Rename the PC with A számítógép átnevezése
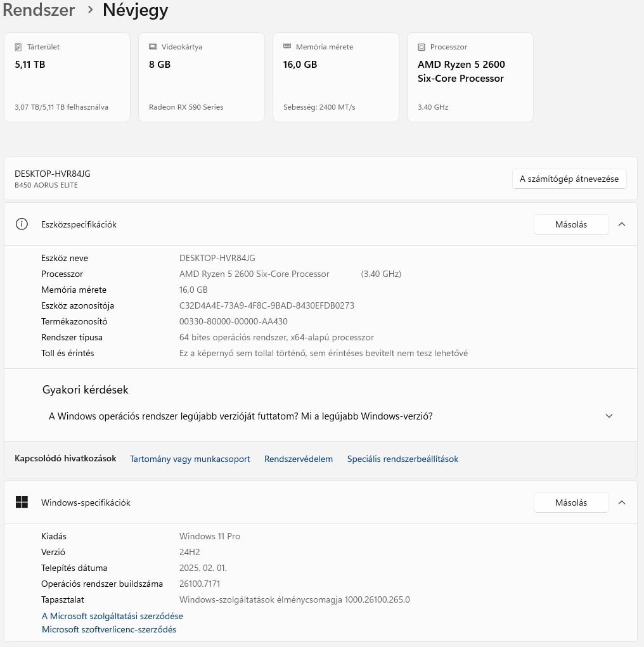The width and height of the screenshot is (644, 647). click(x=569, y=179)
